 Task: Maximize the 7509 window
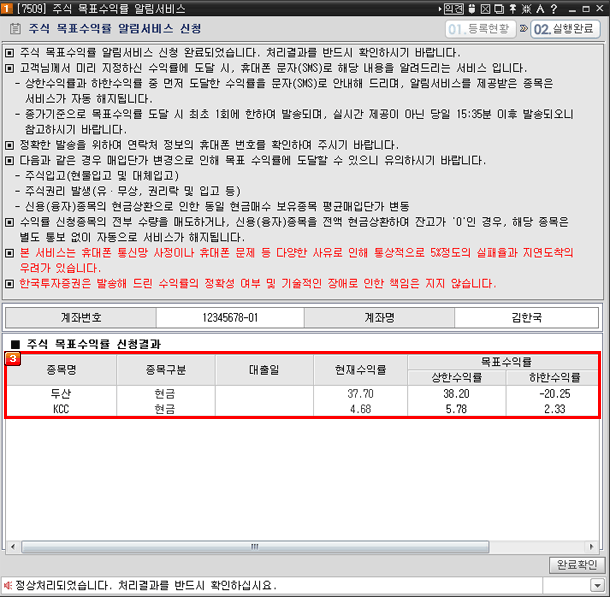[x=586, y=9]
